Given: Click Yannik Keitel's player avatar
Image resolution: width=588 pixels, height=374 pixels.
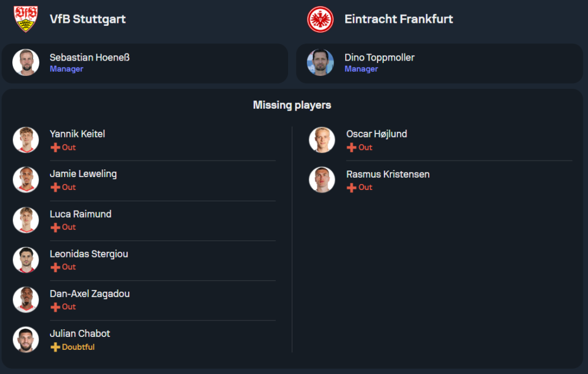Looking at the screenshot, I should (26, 140).
